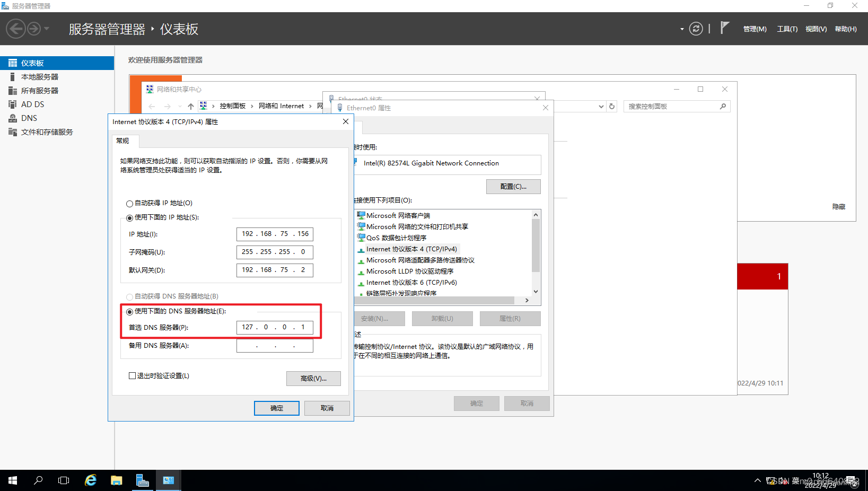This screenshot has width=868, height=491.
Task: Open the 工具(T) menu
Action: coord(787,29)
